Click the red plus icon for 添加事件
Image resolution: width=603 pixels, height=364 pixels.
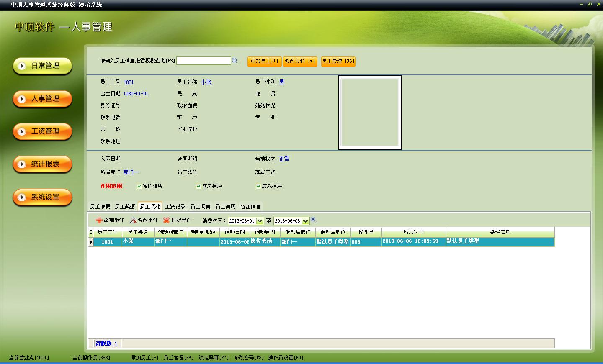pos(99,220)
